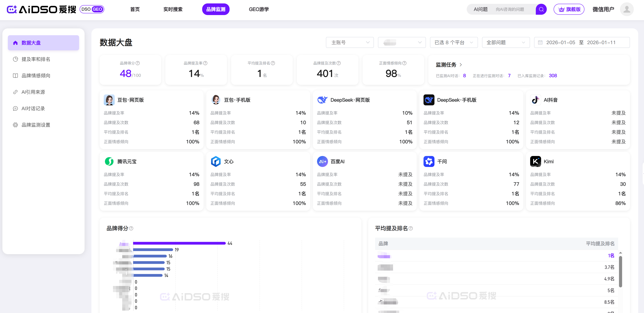The image size is (644, 313).
Task: Click help icon beside 品牌提及次数
Action: 338,63
